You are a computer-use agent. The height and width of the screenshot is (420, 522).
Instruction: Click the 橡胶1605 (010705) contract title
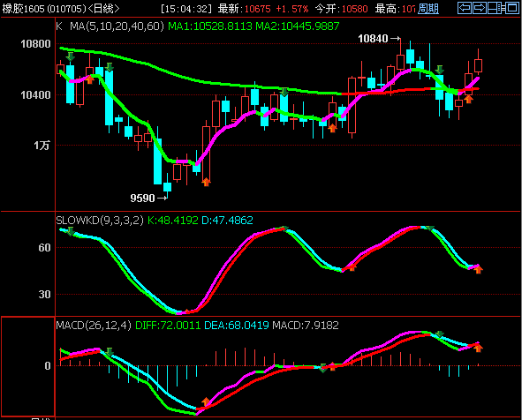pos(44,9)
